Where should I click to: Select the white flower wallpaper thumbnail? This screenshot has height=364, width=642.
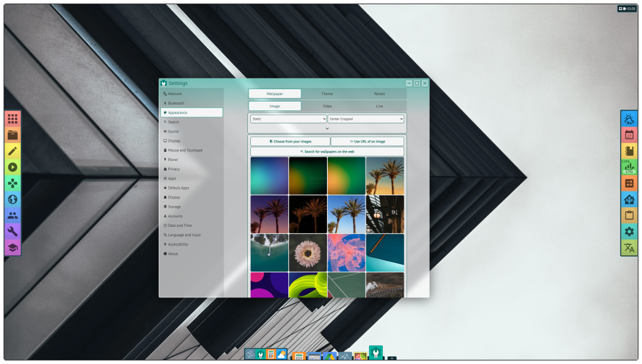[x=308, y=252]
